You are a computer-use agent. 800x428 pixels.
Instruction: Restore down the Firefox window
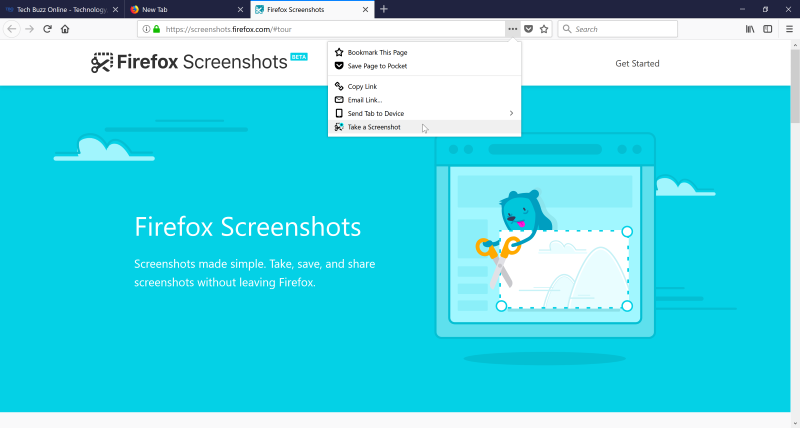[765, 9]
